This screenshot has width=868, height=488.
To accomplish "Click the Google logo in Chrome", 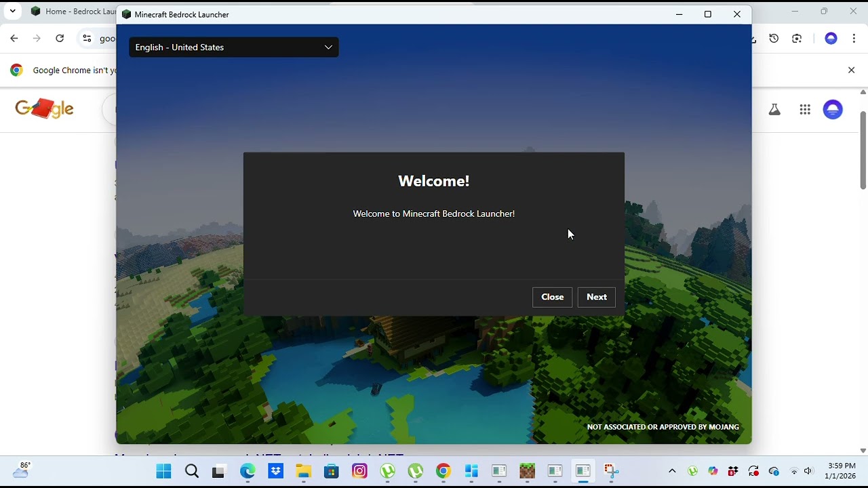I will [45, 108].
